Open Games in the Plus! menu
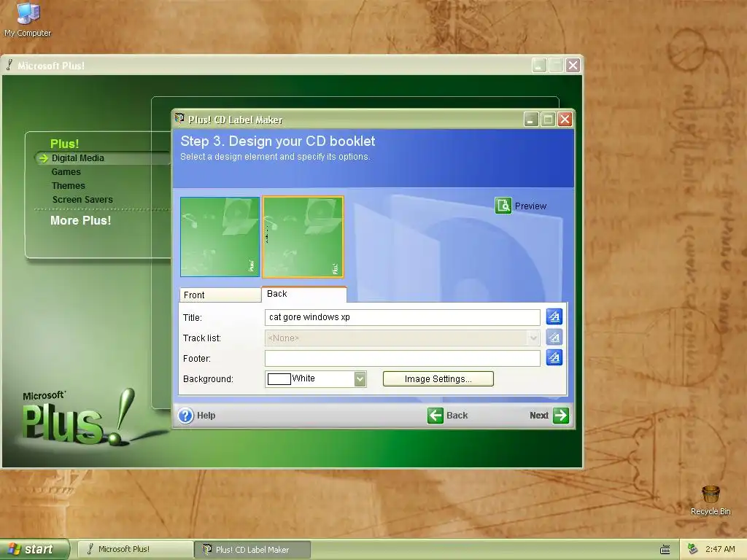The width and height of the screenshot is (747, 560). 66,172
